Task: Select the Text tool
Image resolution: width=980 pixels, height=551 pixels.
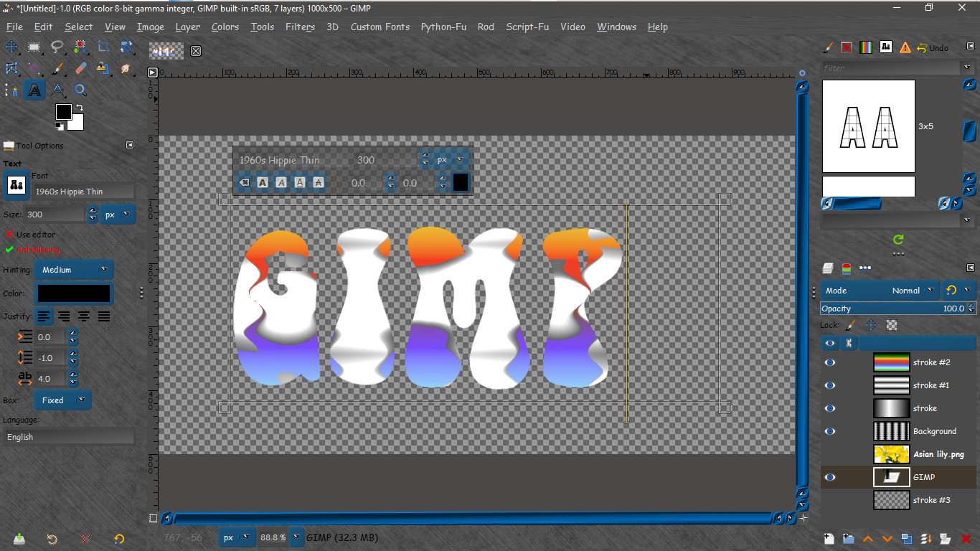Action: [34, 90]
